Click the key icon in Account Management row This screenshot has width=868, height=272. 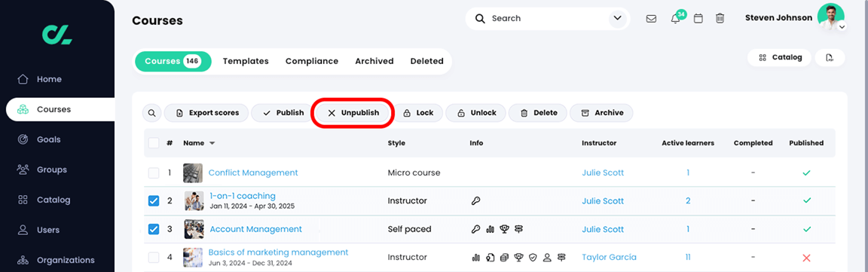[x=475, y=229]
